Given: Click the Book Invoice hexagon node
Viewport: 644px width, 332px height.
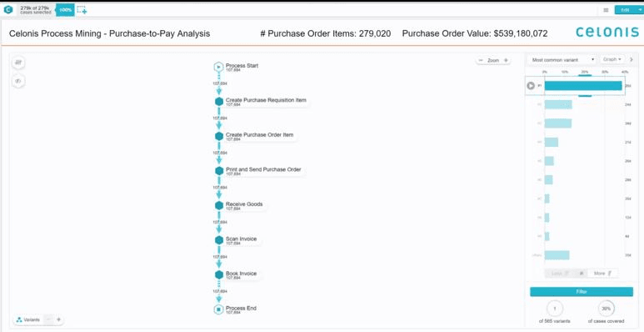Looking at the screenshot, I should point(219,274).
